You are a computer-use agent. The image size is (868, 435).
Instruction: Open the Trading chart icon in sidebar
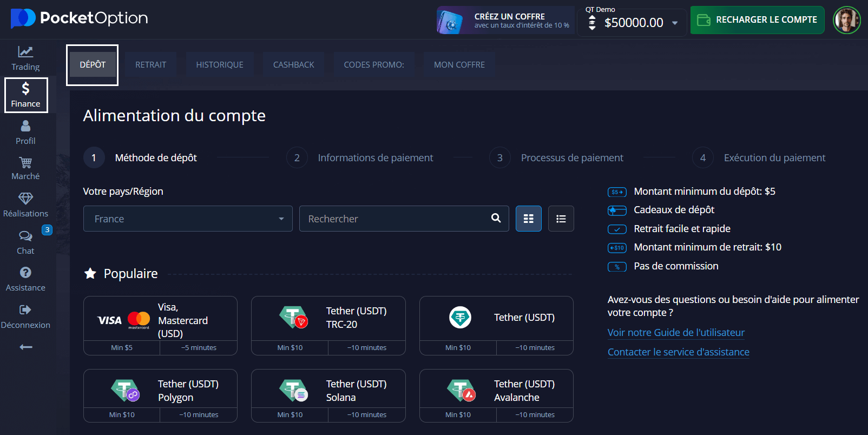tap(25, 52)
